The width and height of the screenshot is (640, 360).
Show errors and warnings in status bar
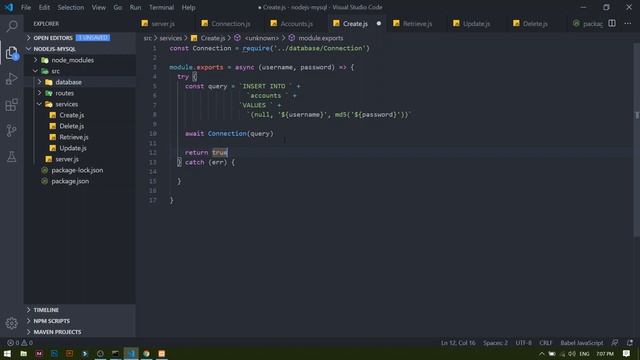[x=20, y=343]
